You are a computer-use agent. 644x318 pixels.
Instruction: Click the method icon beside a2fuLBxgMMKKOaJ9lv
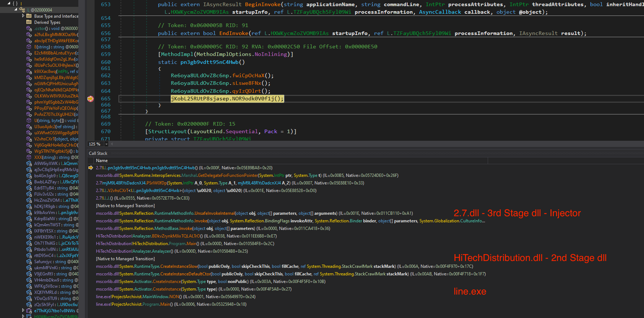[29, 35]
